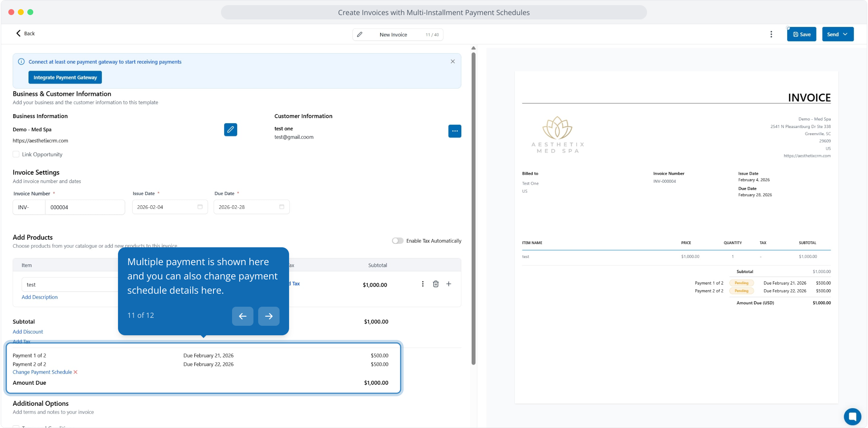Delete the test product row
The height and width of the screenshot is (428, 868).
436,284
